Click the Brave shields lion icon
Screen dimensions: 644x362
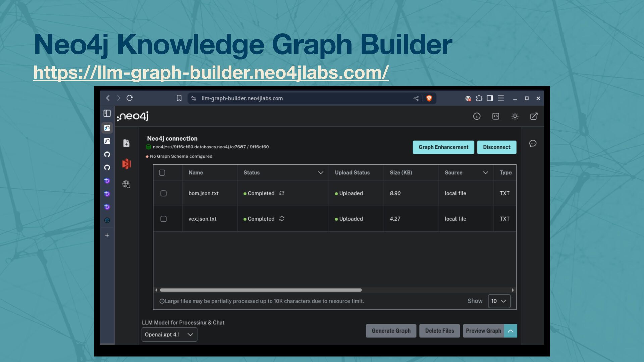[x=429, y=98]
